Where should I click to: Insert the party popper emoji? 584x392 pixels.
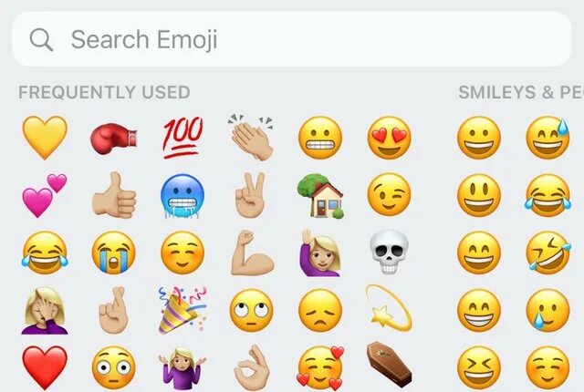[x=182, y=310]
